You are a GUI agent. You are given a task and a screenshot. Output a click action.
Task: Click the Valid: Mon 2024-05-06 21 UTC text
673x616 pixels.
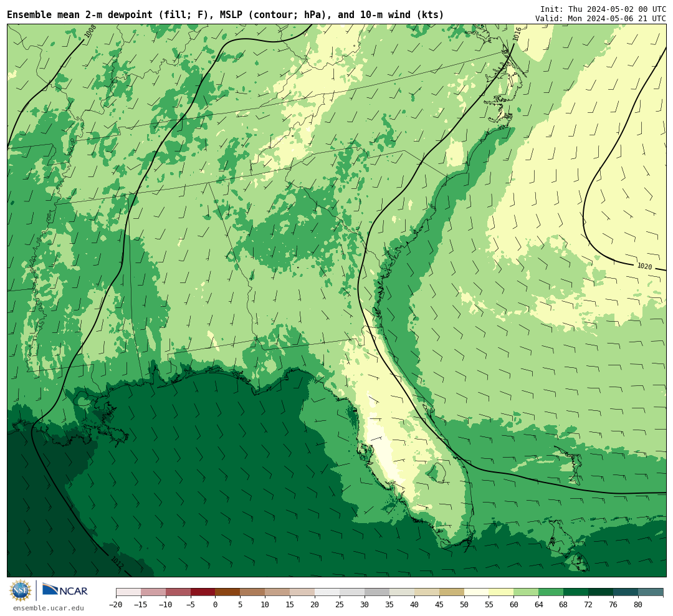[601, 19]
